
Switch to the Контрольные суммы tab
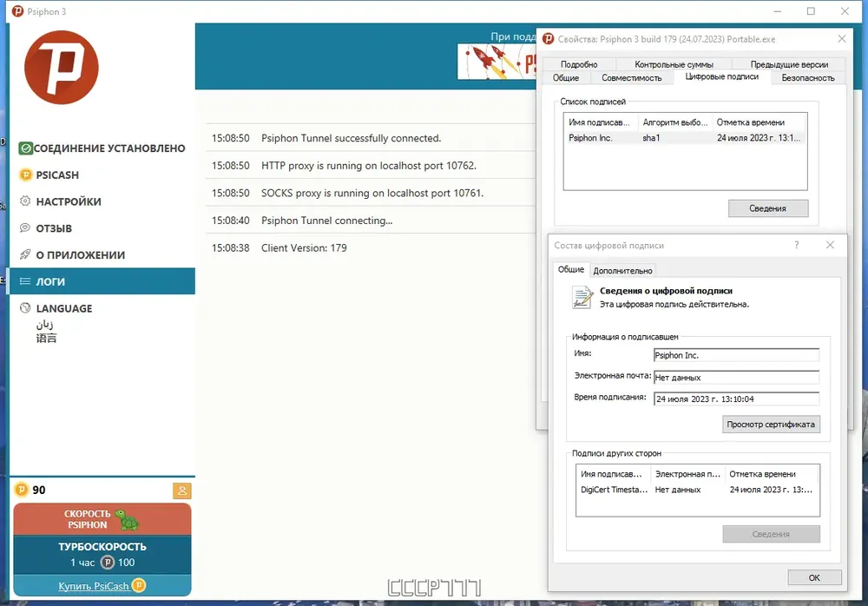[674, 64]
